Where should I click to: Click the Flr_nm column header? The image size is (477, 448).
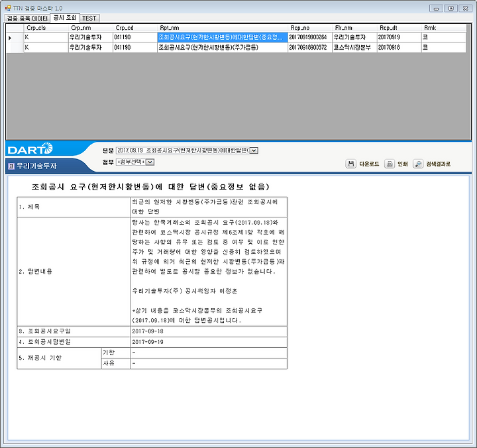(354, 28)
